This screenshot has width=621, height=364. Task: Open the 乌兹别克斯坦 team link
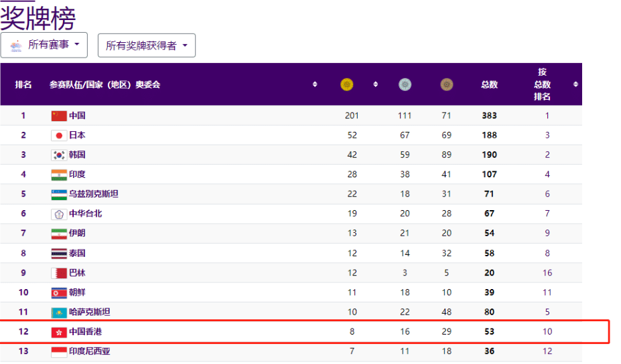click(93, 194)
